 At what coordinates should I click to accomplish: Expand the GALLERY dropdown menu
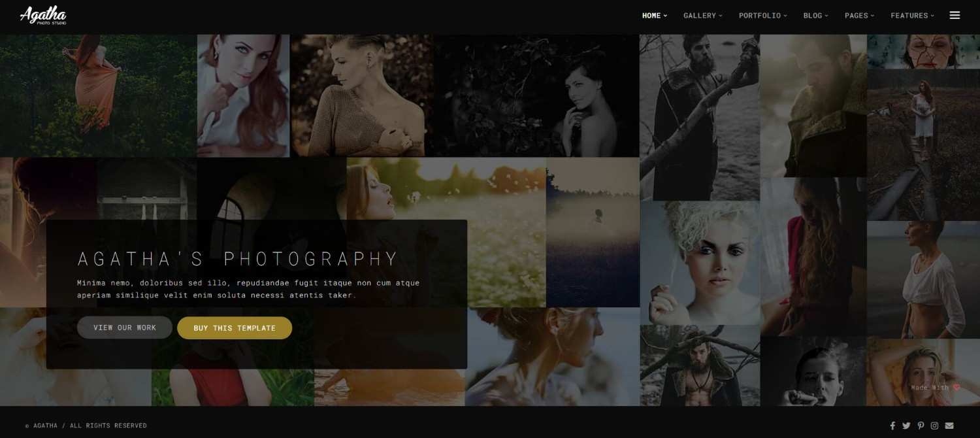[700, 15]
